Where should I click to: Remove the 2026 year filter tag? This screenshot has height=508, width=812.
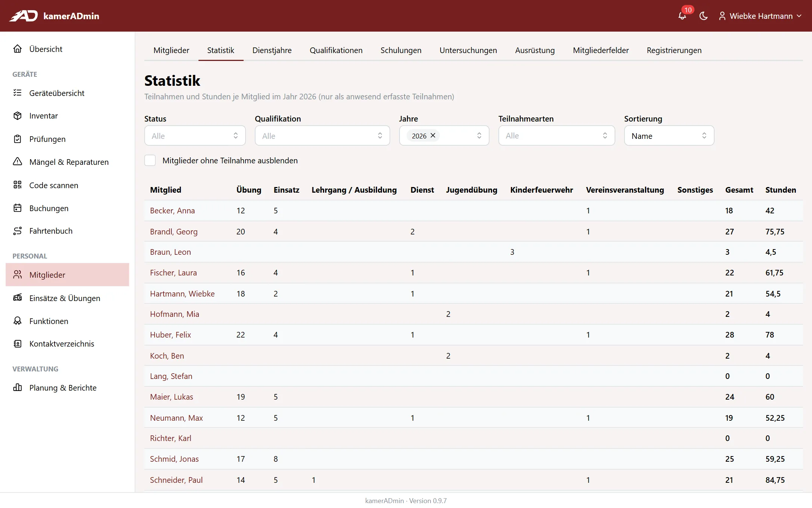433,135
